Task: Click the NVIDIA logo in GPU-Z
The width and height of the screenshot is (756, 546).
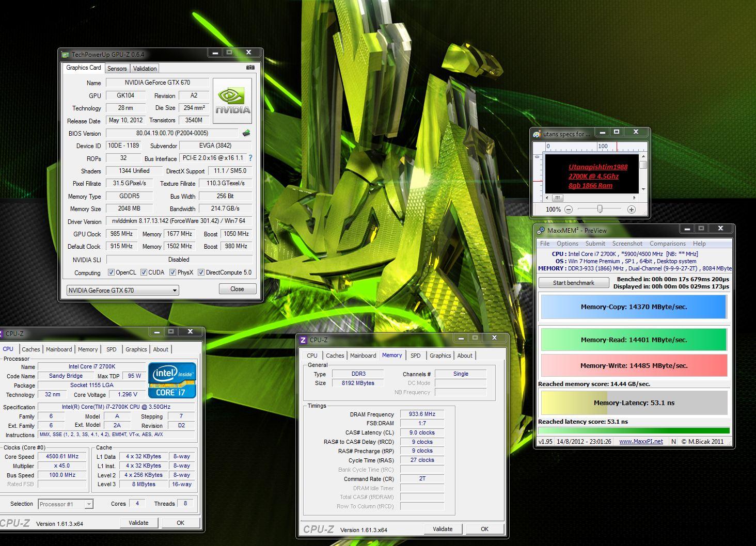Action: pos(232,101)
